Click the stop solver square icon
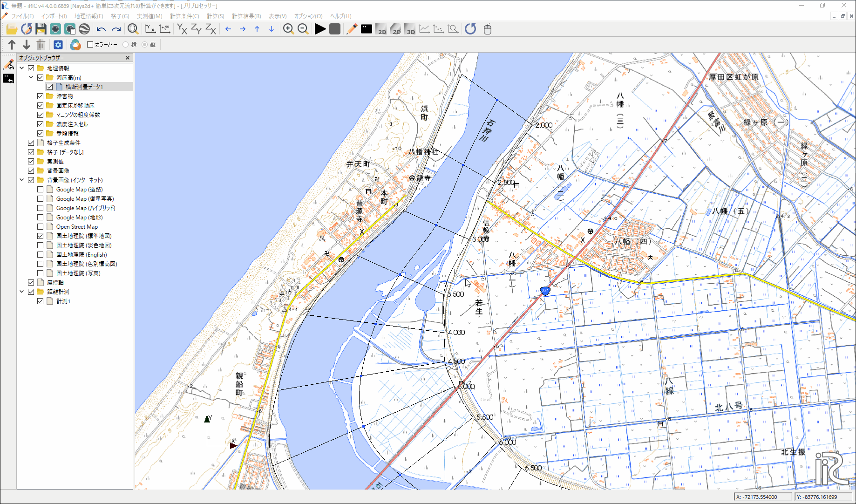 pos(334,29)
